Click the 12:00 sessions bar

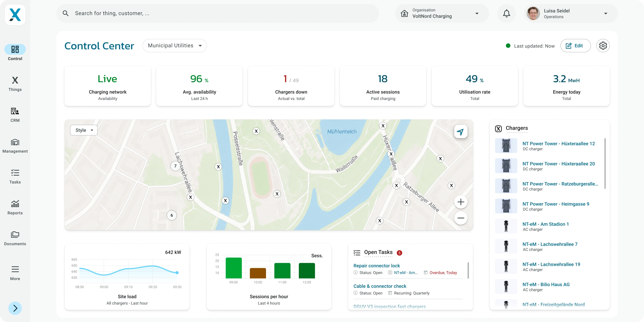[307, 271]
